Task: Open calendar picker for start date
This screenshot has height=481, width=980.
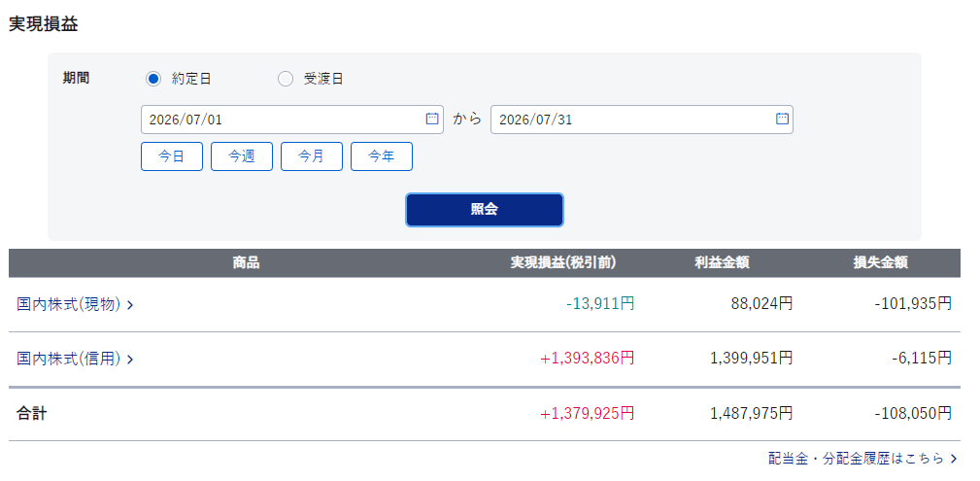Action: (432, 119)
